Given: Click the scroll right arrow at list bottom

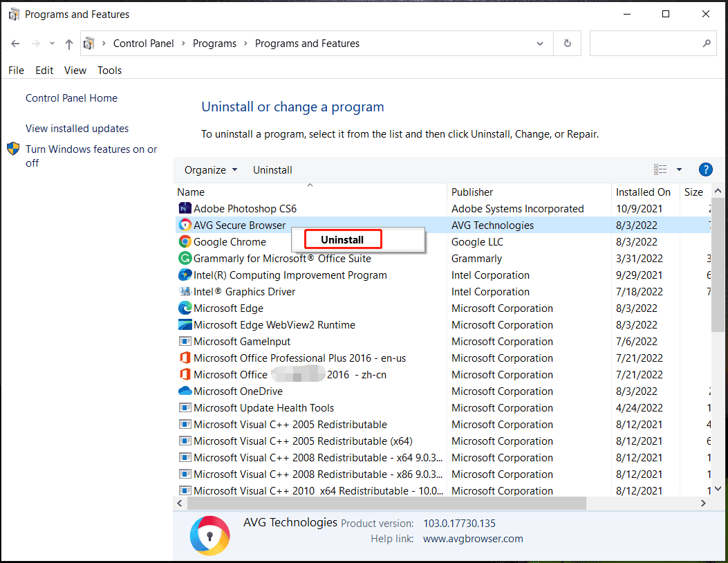Looking at the screenshot, I should pyautogui.click(x=703, y=503).
